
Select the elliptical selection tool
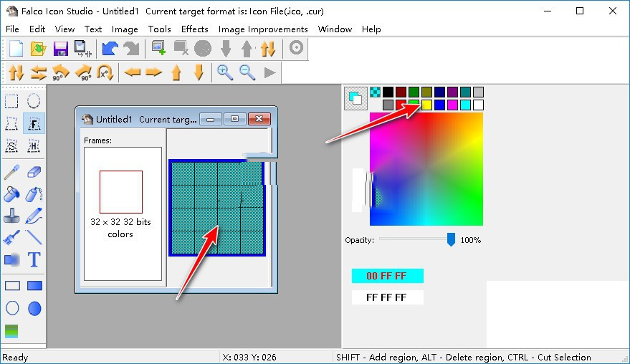[34, 101]
